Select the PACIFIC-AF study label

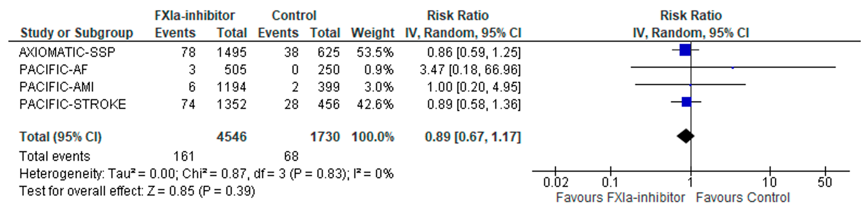click(54, 70)
